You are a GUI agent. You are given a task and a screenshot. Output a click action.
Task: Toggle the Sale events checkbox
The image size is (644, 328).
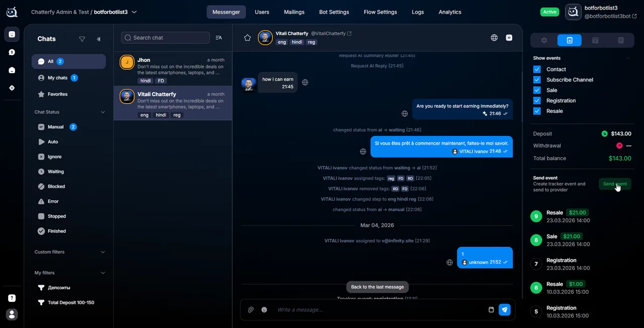537,90
